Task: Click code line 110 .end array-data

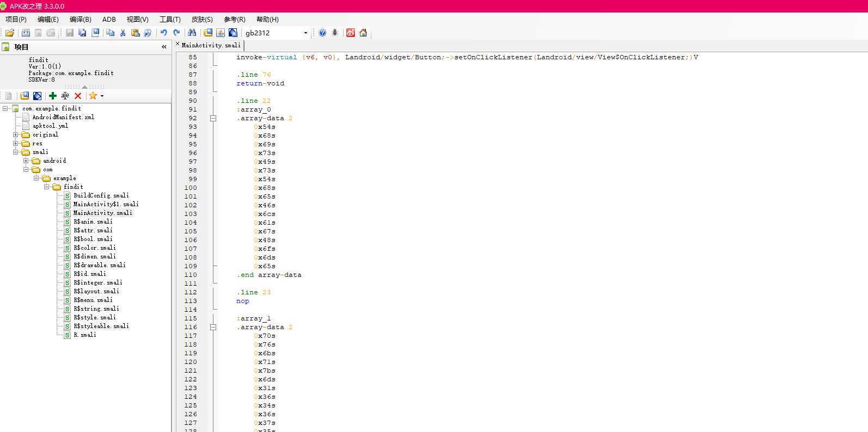Action: pos(269,275)
